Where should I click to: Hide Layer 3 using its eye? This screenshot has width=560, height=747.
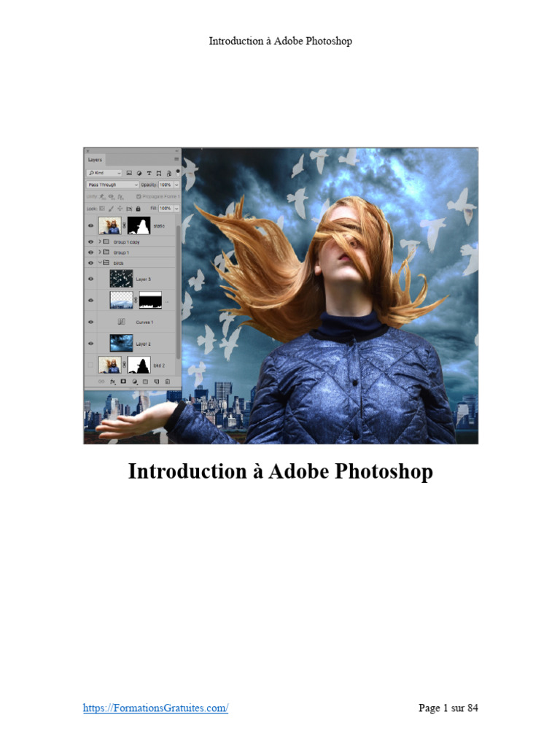(x=90, y=279)
